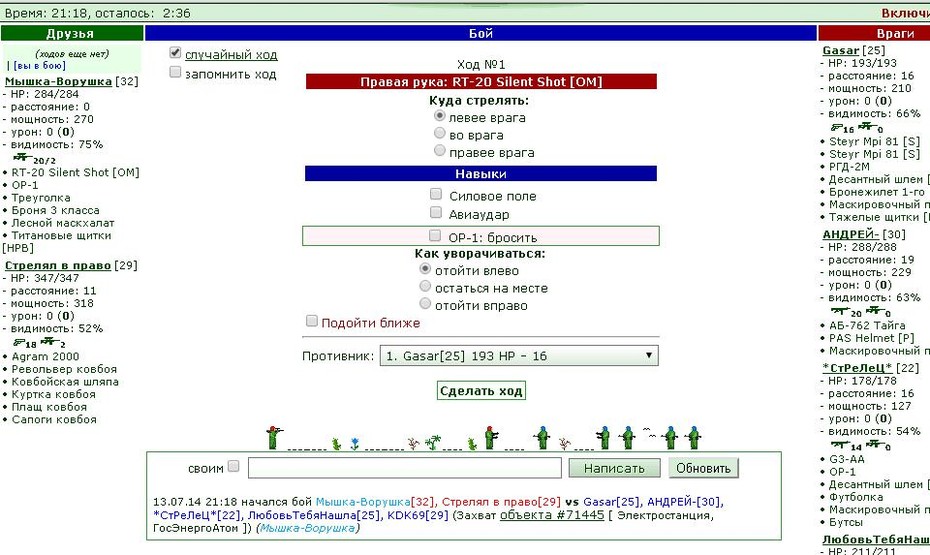930x555 pixels.
Task: Open the объекта #71445 link
Action: tap(552, 515)
